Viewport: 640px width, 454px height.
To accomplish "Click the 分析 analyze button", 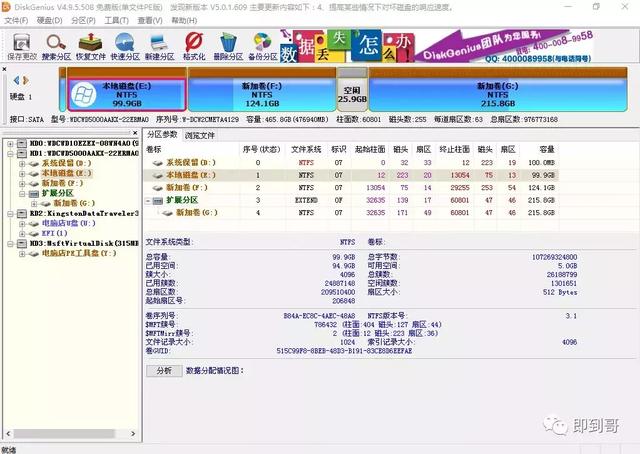I will (164, 371).
